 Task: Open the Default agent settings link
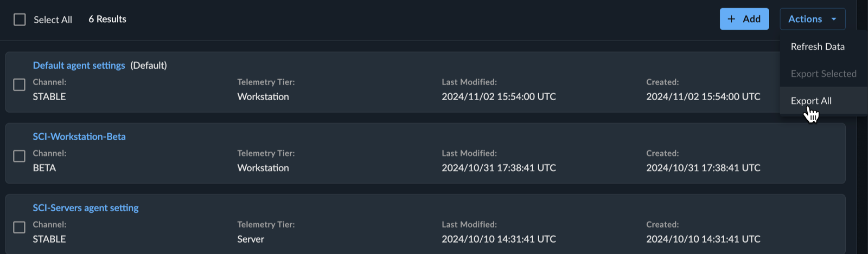(x=79, y=66)
